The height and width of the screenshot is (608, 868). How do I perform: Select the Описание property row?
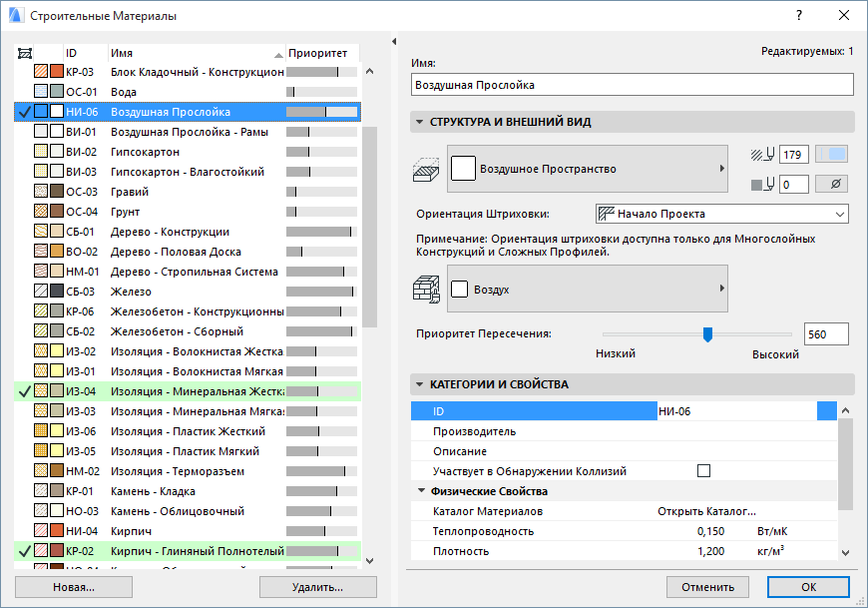click(624, 450)
